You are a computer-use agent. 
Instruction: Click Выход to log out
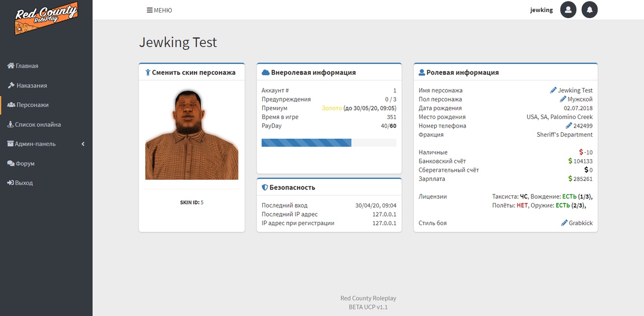pyautogui.click(x=46, y=183)
